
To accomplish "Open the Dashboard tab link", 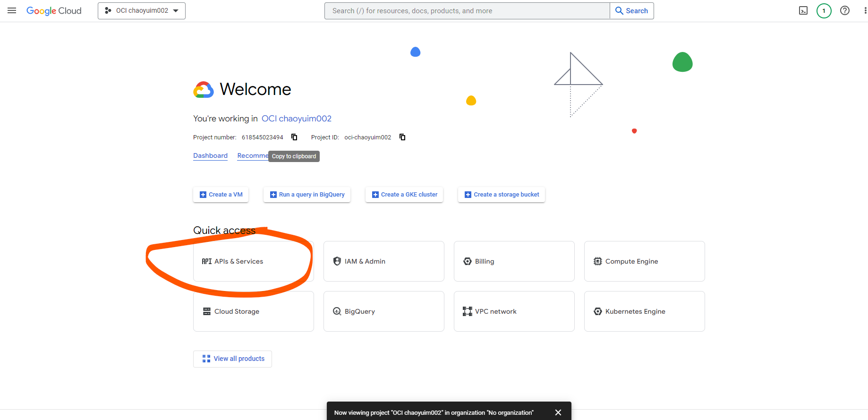I will (210, 155).
